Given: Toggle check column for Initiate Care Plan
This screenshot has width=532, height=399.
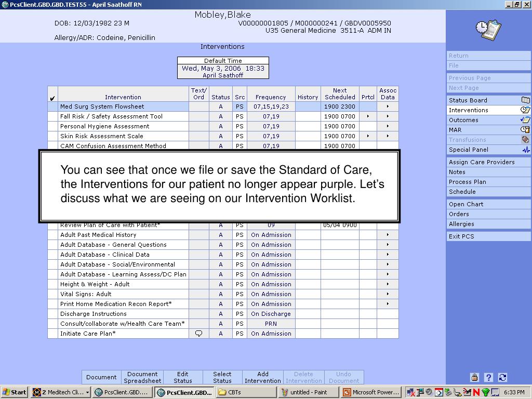Looking at the screenshot, I should [52, 334].
